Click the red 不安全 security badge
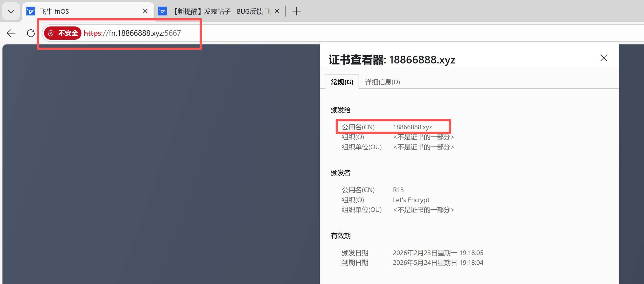The height and width of the screenshot is (284, 644). [x=63, y=33]
